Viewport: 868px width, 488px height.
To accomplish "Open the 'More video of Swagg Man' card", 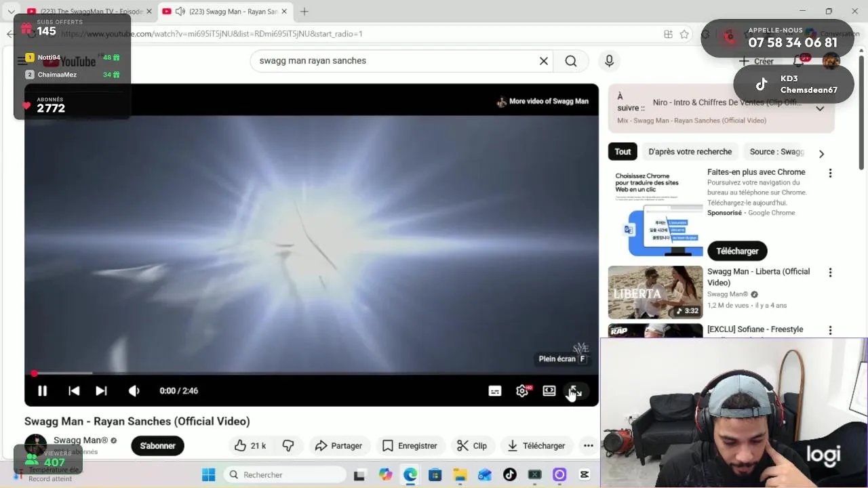I will [x=542, y=102].
